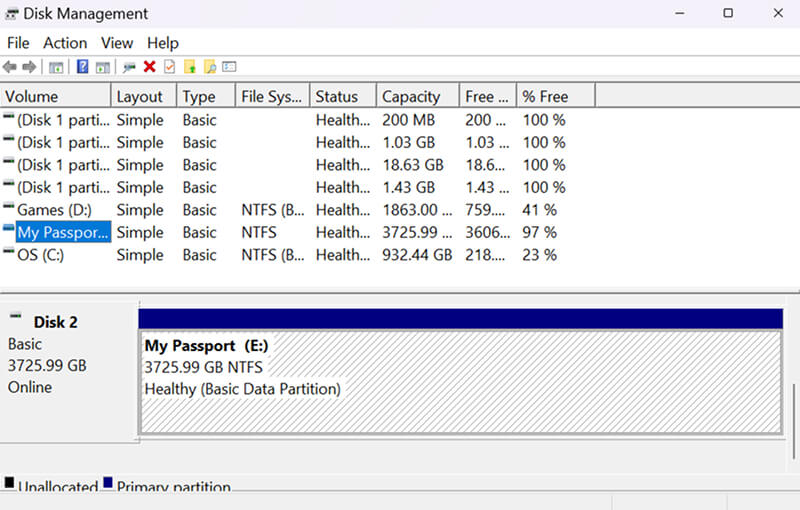Open the Help menu
The height and width of the screenshot is (510, 800).
[x=163, y=43]
